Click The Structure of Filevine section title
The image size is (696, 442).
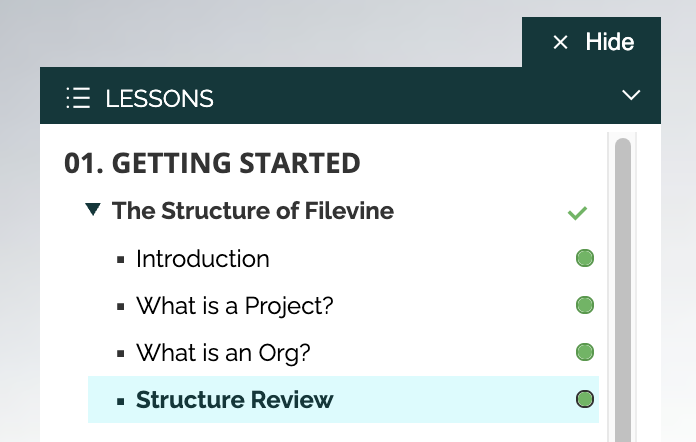click(253, 210)
